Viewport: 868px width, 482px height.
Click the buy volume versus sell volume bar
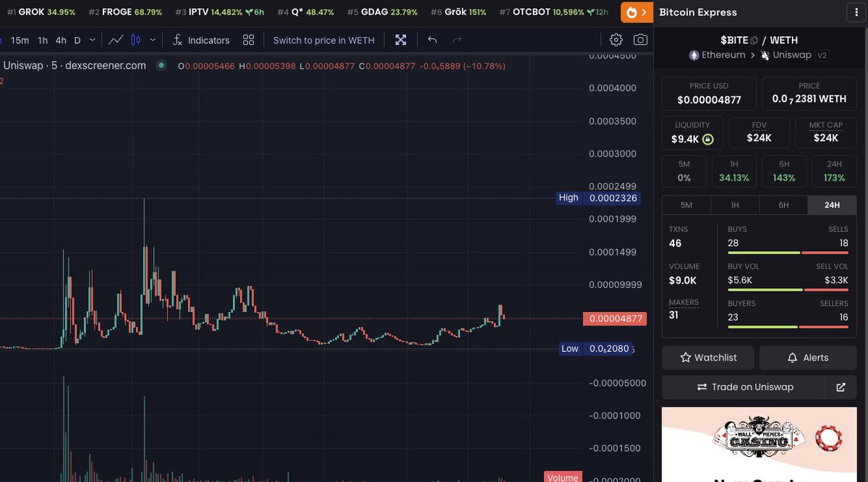(x=788, y=289)
